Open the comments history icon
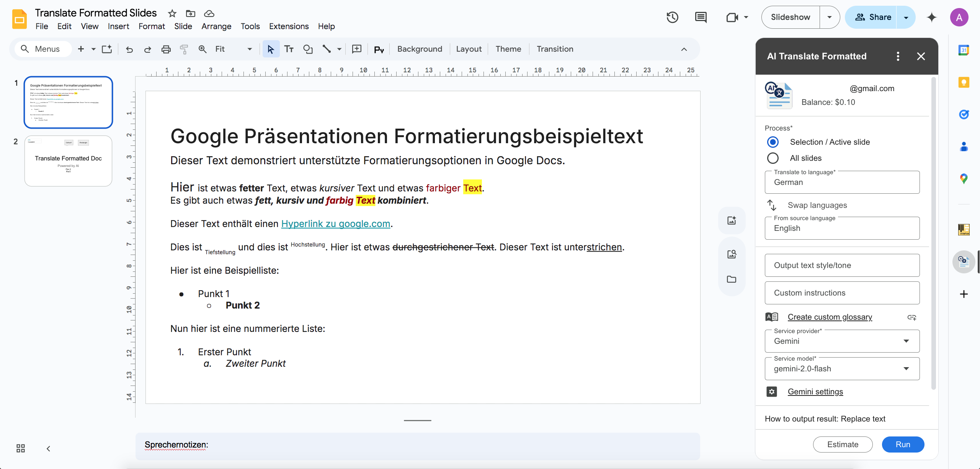This screenshot has height=469, width=980. tap(701, 17)
